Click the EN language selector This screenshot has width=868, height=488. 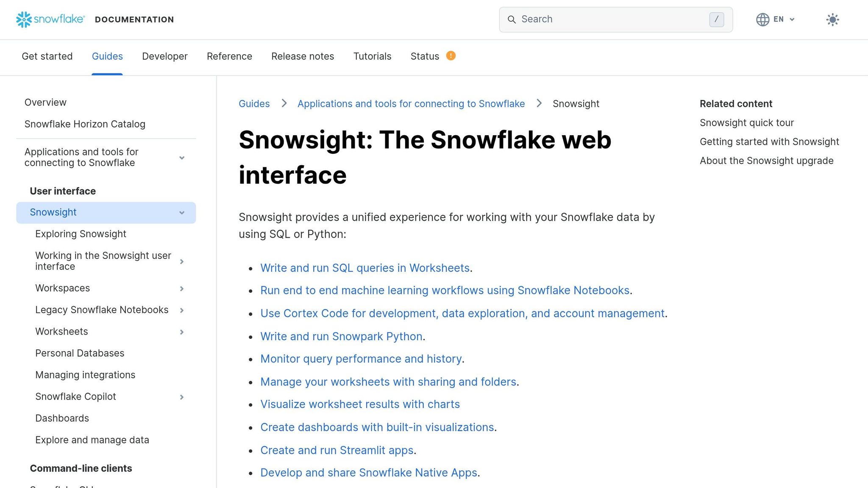pos(779,19)
